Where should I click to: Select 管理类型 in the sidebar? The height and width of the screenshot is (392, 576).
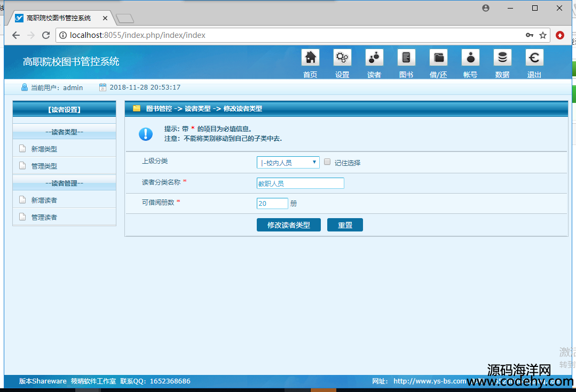[44, 166]
